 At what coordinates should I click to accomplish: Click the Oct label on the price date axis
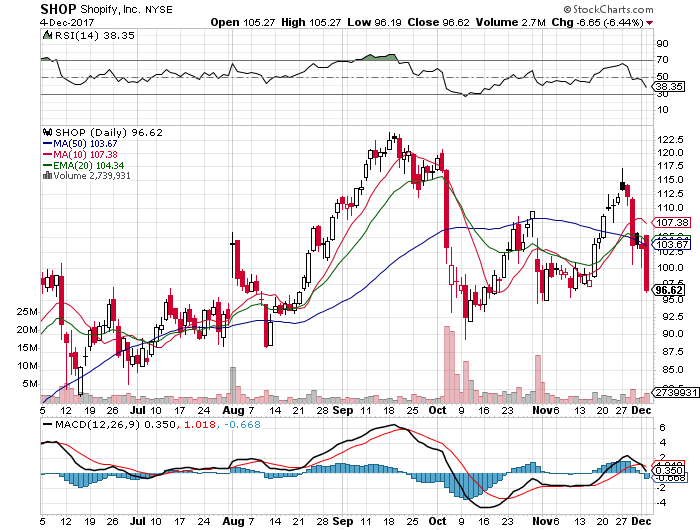(437, 410)
